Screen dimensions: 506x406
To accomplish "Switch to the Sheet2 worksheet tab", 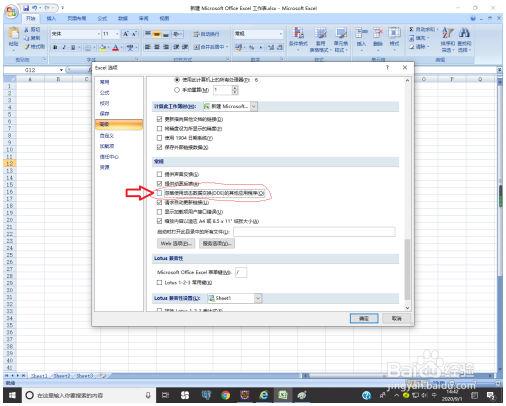I will [62, 376].
